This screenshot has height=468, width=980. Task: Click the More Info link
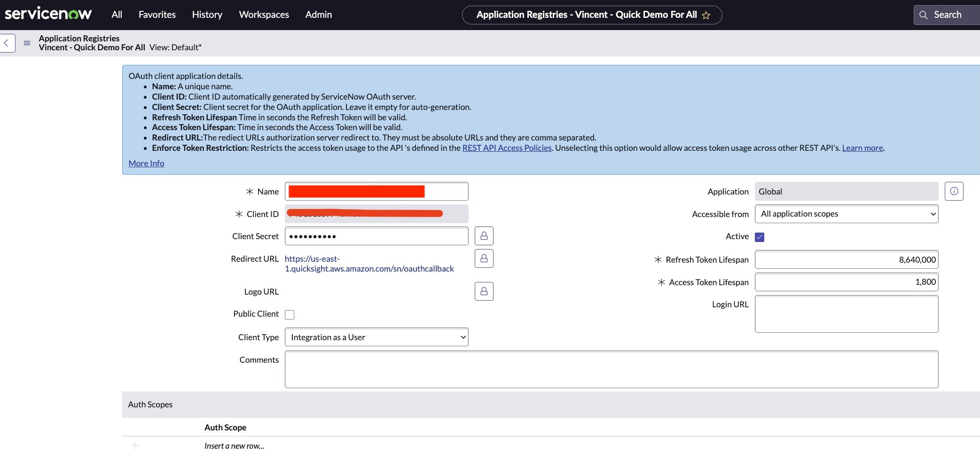[x=146, y=163]
